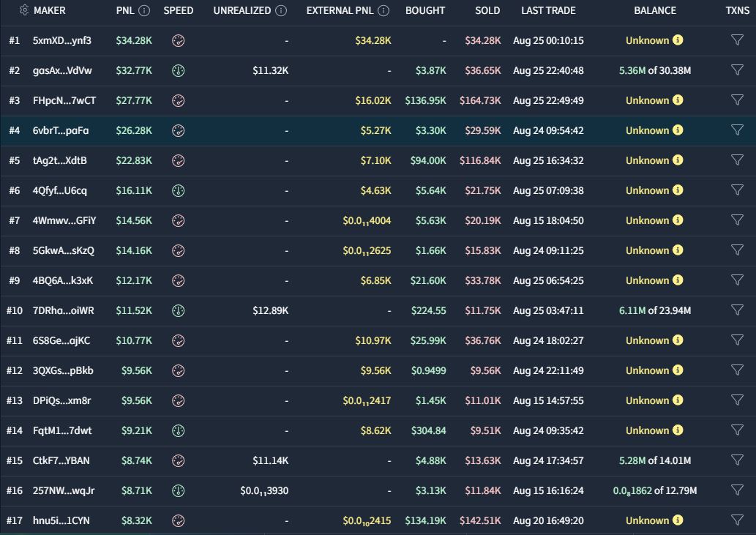Click PNL value $34.28K in row #1
The image size is (756, 535).
point(133,41)
